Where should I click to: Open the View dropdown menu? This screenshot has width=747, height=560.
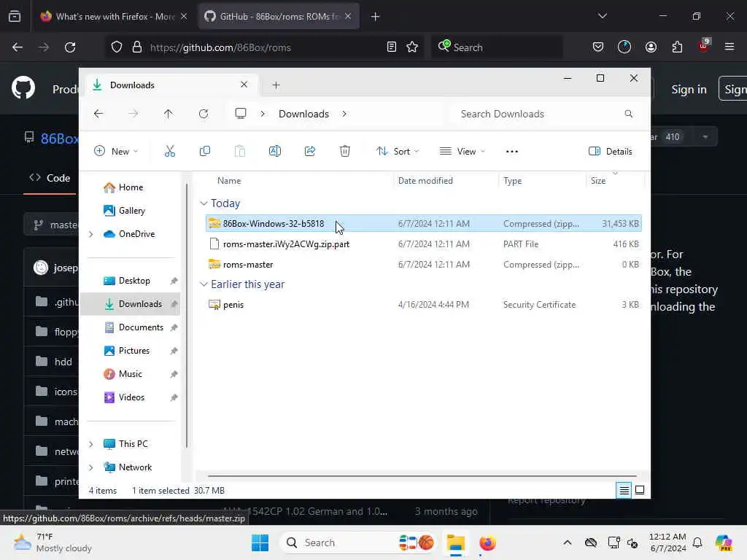click(462, 152)
